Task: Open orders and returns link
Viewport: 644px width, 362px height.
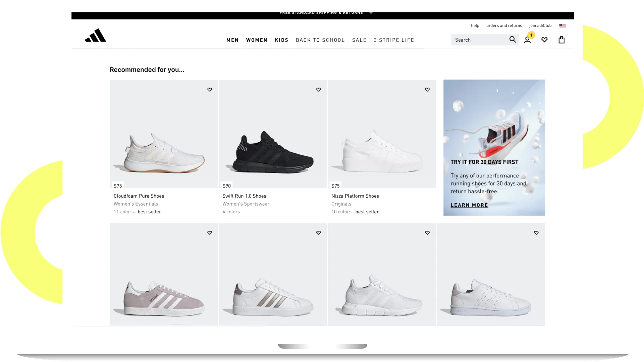Action: pos(504,25)
